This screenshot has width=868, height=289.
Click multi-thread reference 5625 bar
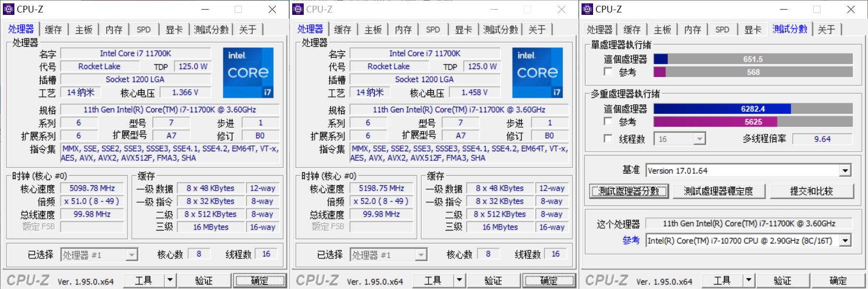click(x=753, y=122)
